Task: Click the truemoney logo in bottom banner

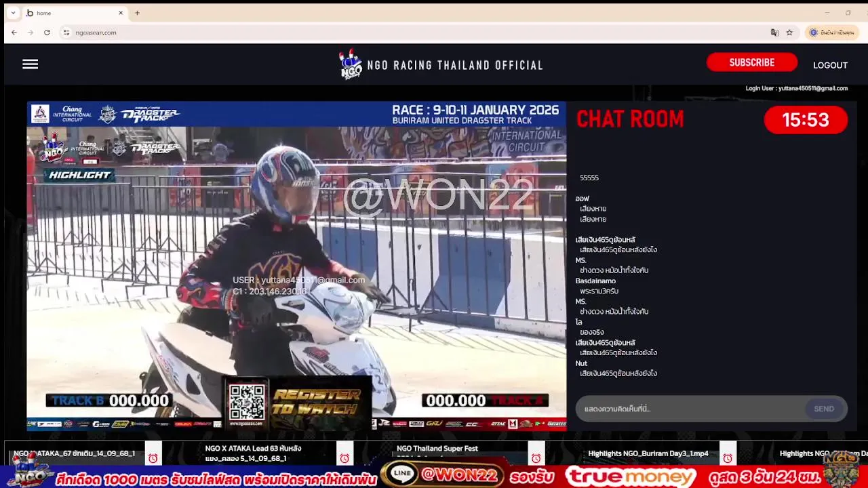Action: point(631,476)
